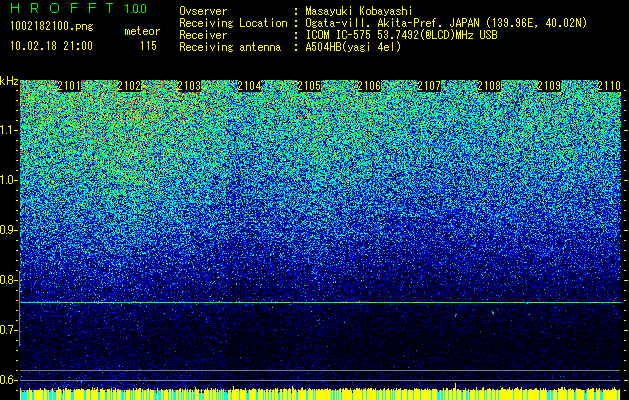Viewport: 629px width, 400px height.
Task: Click the 0.8 kHz axis label
Action: point(8,280)
